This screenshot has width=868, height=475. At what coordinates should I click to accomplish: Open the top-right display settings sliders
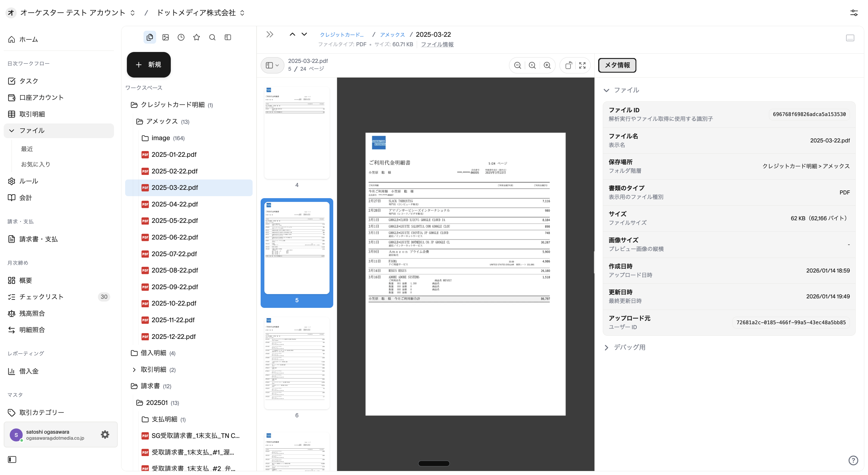point(854,13)
